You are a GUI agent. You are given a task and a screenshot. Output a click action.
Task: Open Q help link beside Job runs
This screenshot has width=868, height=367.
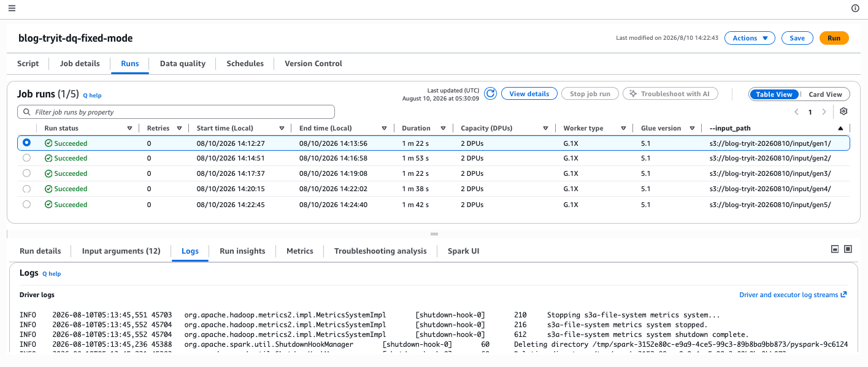coord(93,96)
